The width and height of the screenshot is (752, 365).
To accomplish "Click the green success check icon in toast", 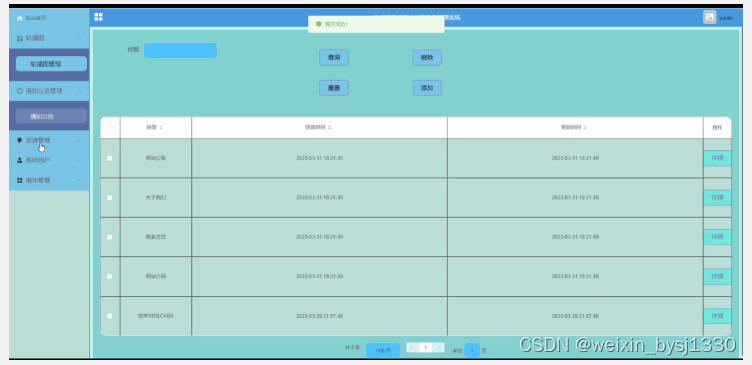I will (x=318, y=24).
